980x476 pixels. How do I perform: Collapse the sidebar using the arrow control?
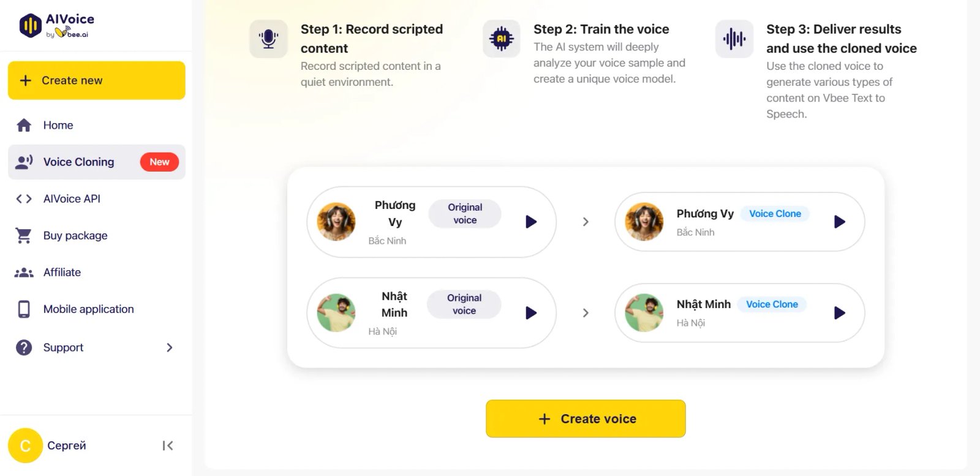168,445
